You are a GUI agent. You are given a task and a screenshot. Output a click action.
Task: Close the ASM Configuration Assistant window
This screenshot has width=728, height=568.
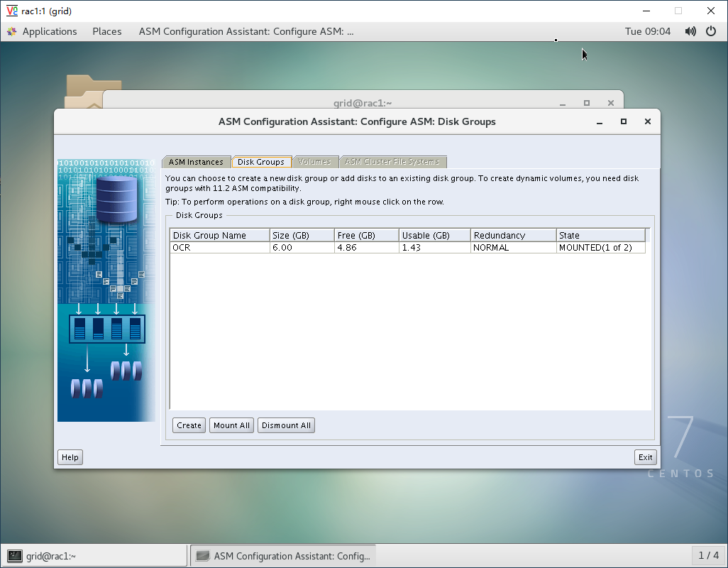[x=648, y=121]
